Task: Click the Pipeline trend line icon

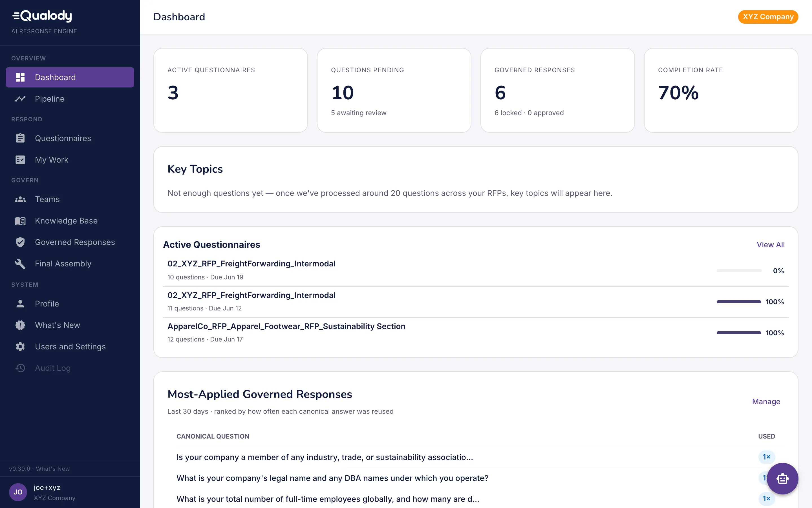Action: click(x=20, y=99)
